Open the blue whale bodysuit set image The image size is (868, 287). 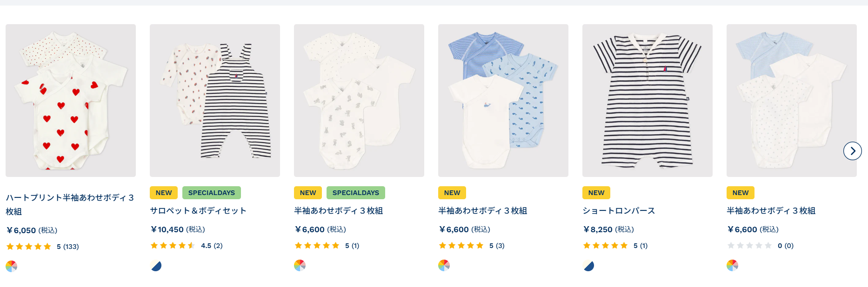tap(503, 100)
